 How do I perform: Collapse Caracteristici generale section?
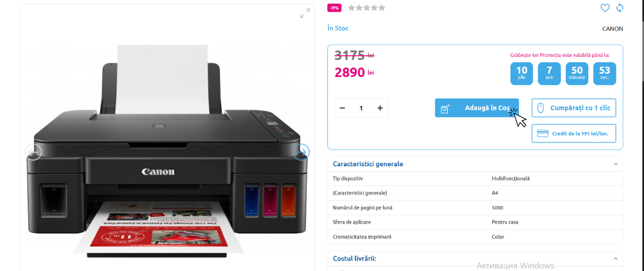click(615, 164)
